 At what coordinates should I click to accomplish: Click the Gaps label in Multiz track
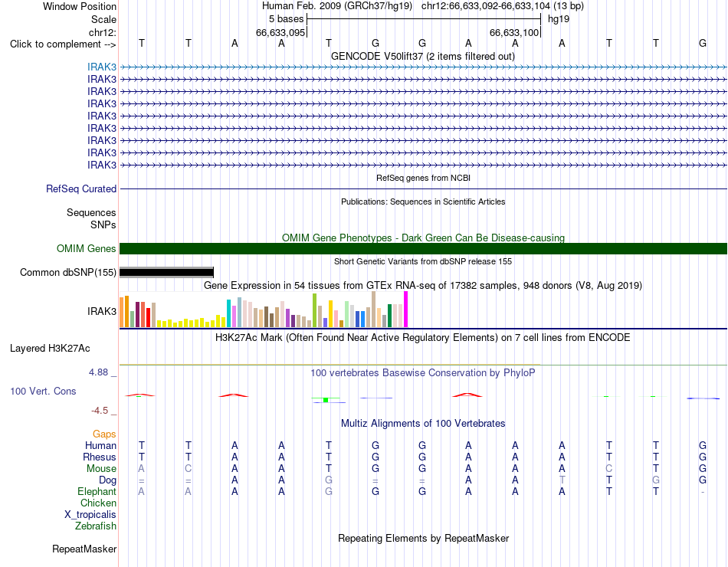(x=104, y=434)
